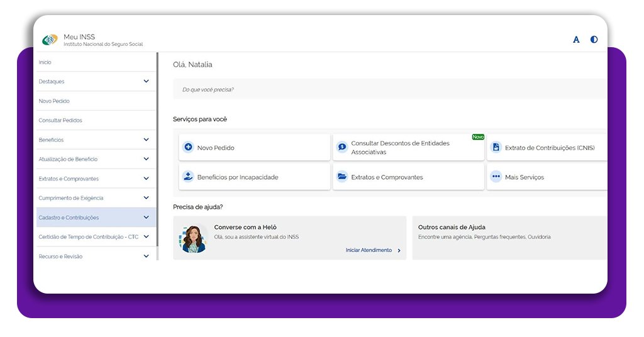The image size is (644, 337).
Task: Click the hand icon of Benefícios por Incapacidade
Action: [x=188, y=177]
